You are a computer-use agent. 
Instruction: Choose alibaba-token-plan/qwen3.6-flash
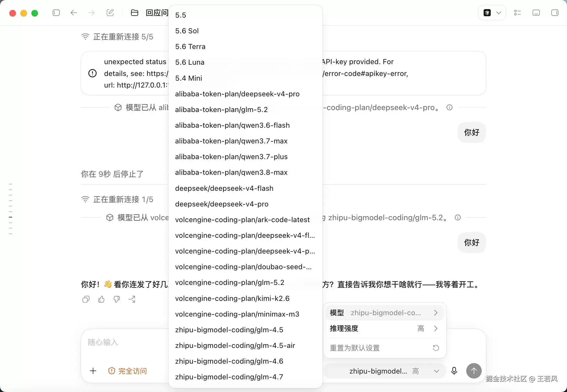pyautogui.click(x=245, y=125)
